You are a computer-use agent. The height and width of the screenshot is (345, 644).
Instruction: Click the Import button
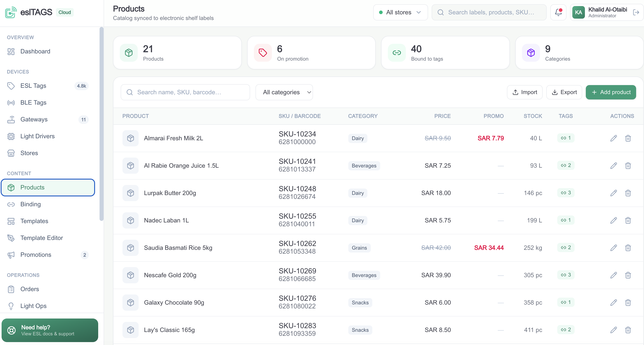(x=524, y=92)
